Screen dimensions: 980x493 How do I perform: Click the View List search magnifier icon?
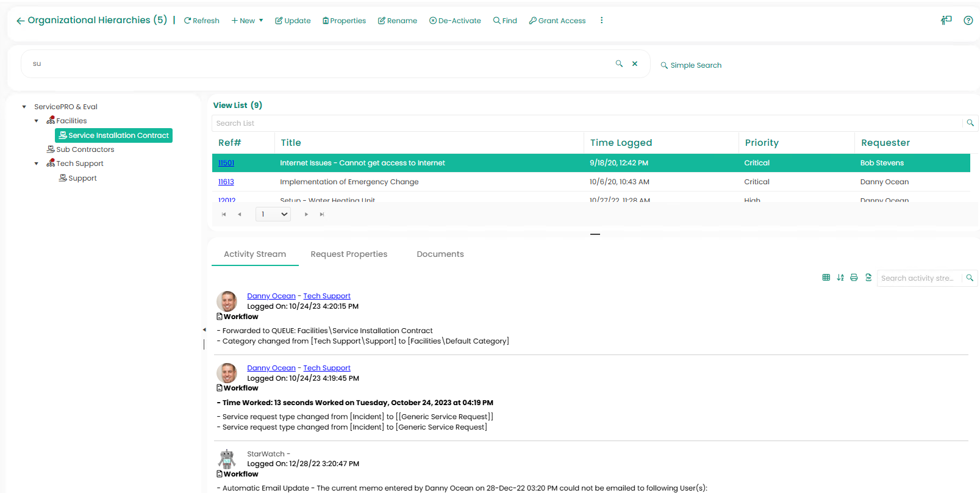[970, 123]
